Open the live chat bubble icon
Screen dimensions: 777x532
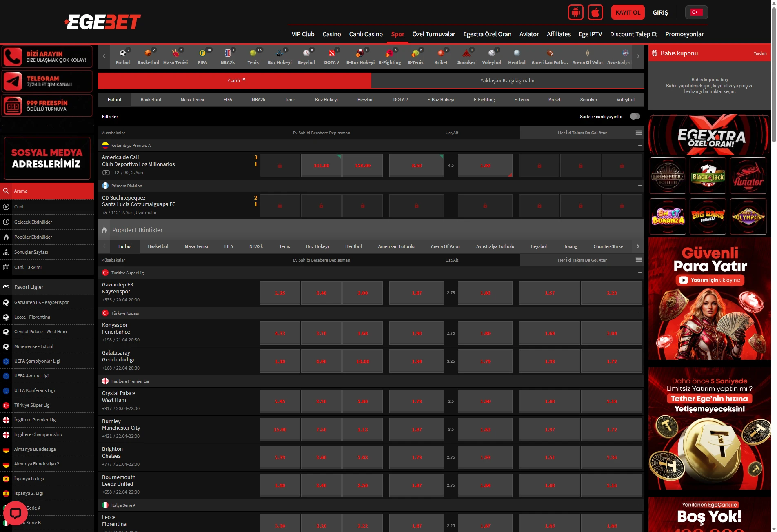pos(15,513)
